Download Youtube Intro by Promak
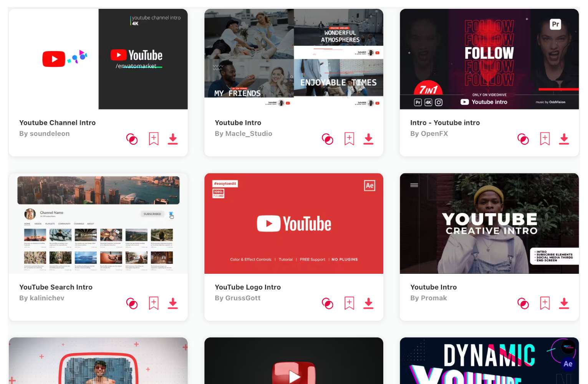Screen dimensions: 588x384 pyautogui.click(x=564, y=303)
